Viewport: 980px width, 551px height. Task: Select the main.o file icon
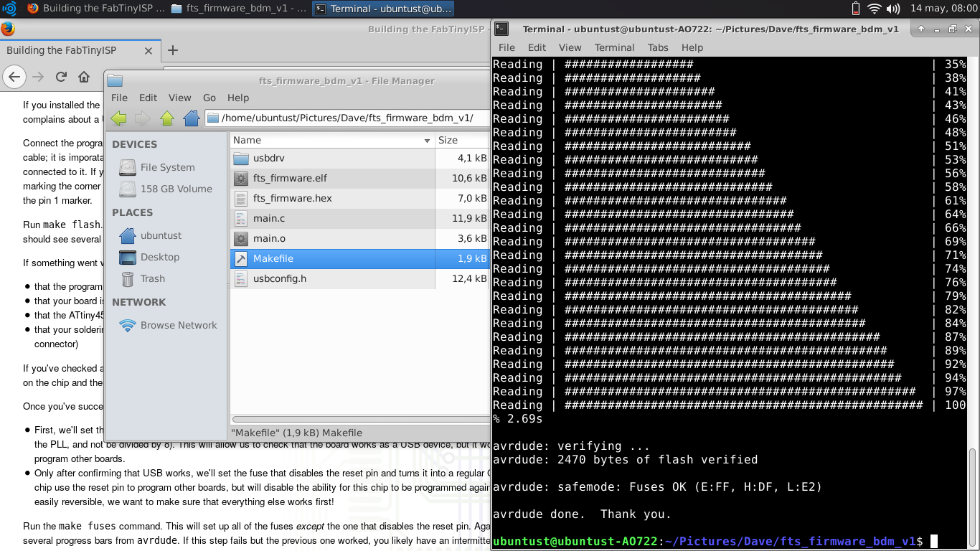click(x=241, y=238)
